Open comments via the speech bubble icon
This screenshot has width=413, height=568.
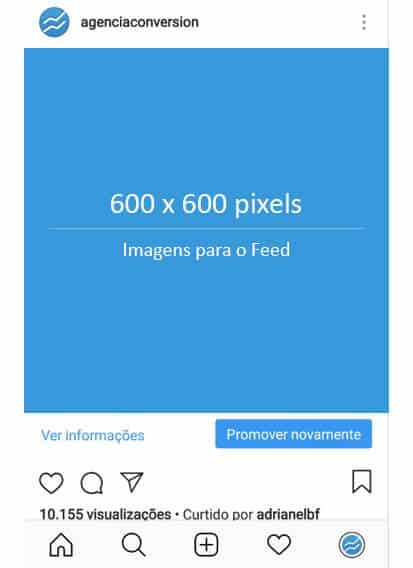click(92, 483)
